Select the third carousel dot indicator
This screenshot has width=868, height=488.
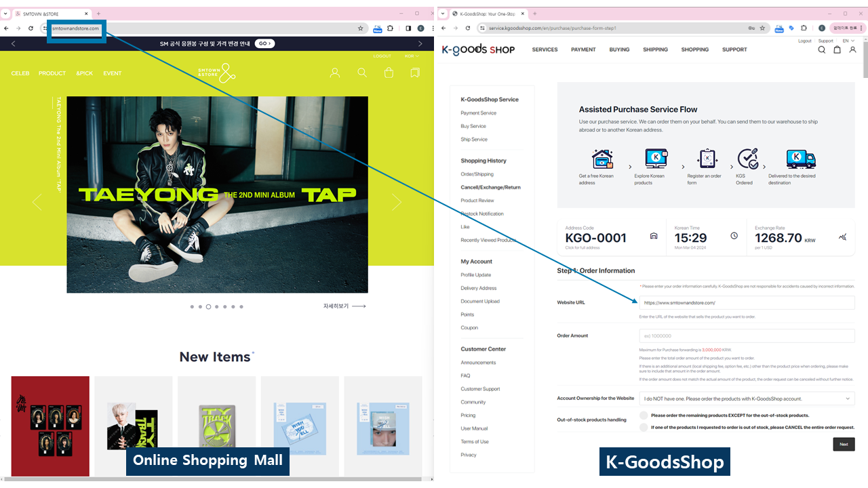tap(208, 307)
